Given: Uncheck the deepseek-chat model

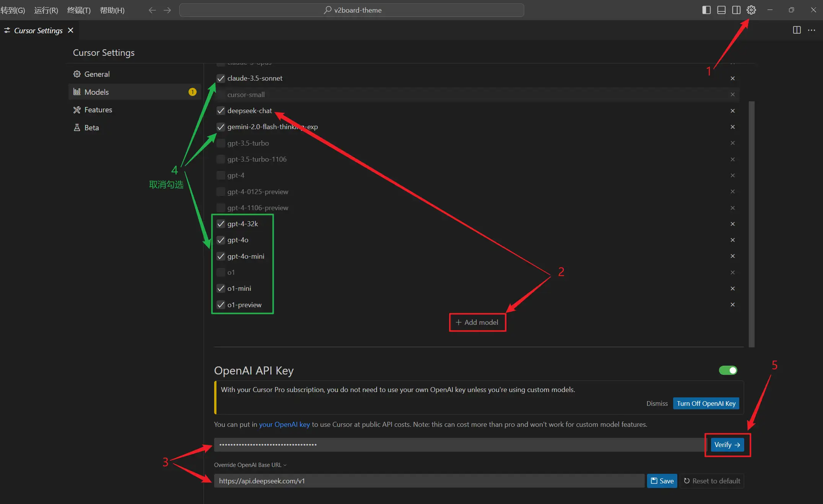Looking at the screenshot, I should pyautogui.click(x=221, y=111).
